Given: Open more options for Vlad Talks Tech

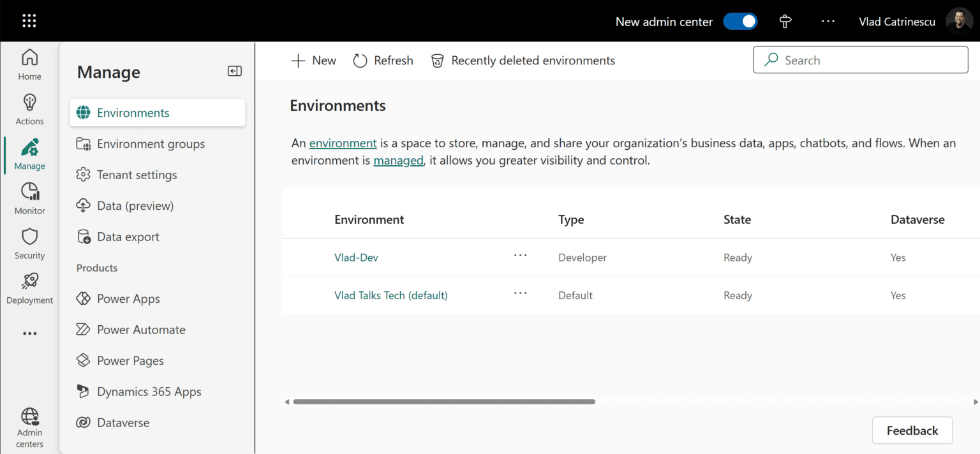Looking at the screenshot, I should (520, 295).
